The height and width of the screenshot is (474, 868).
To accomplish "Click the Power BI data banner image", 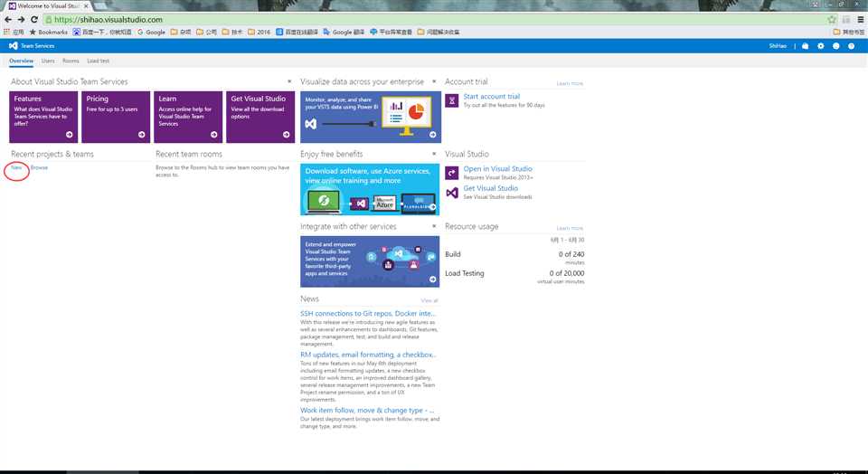I will pos(371,117).
